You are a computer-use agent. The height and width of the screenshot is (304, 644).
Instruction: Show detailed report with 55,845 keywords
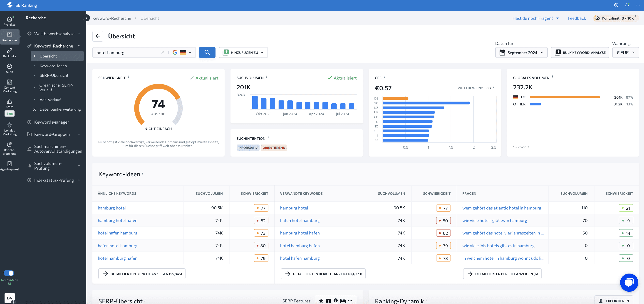tap(142, 274)
